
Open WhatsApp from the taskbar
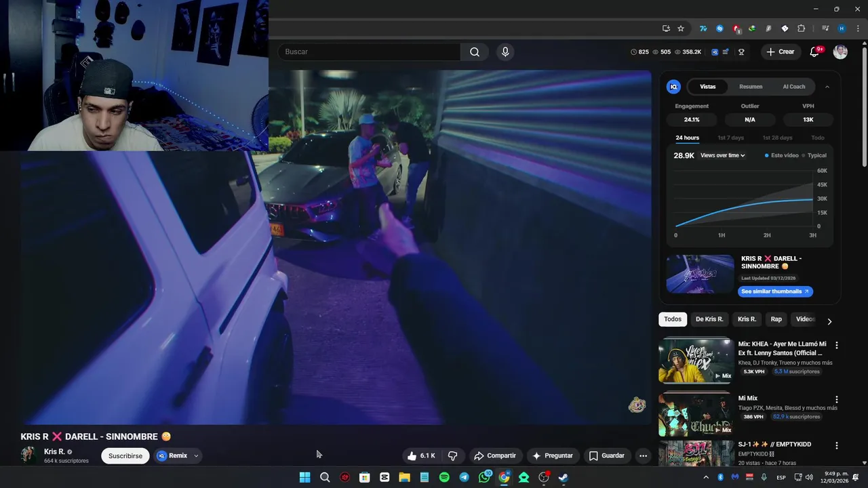click(x=484, y=477)
